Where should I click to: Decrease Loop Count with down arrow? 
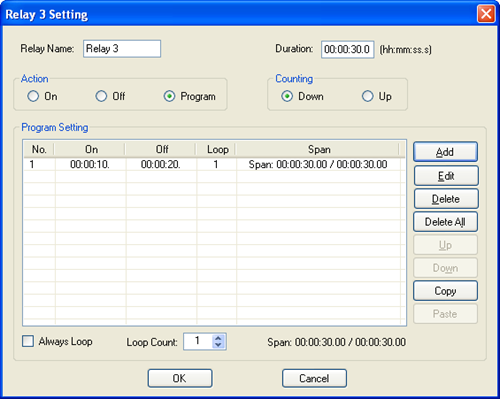coord(218,345)
